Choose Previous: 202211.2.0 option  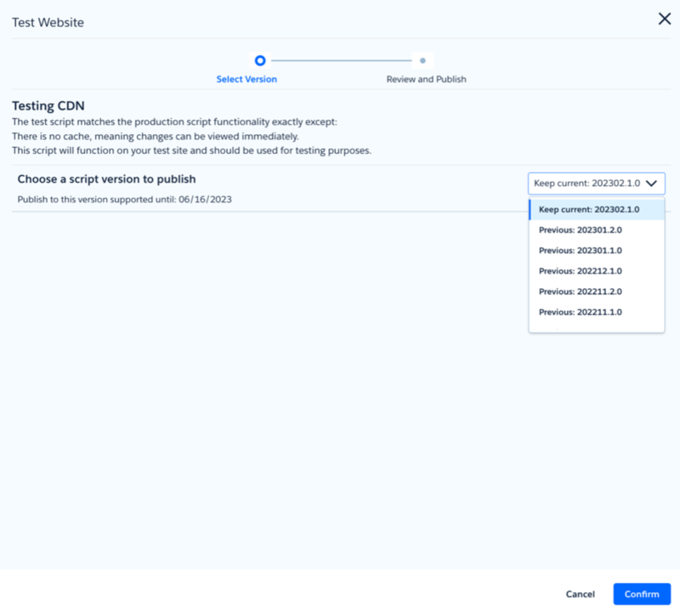[x=581, y=291]
